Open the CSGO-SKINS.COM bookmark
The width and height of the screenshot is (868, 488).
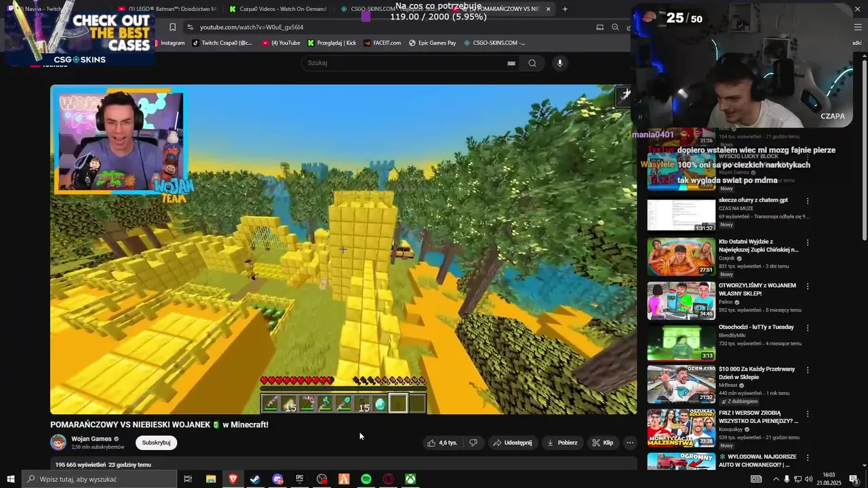tap(494, 43)
